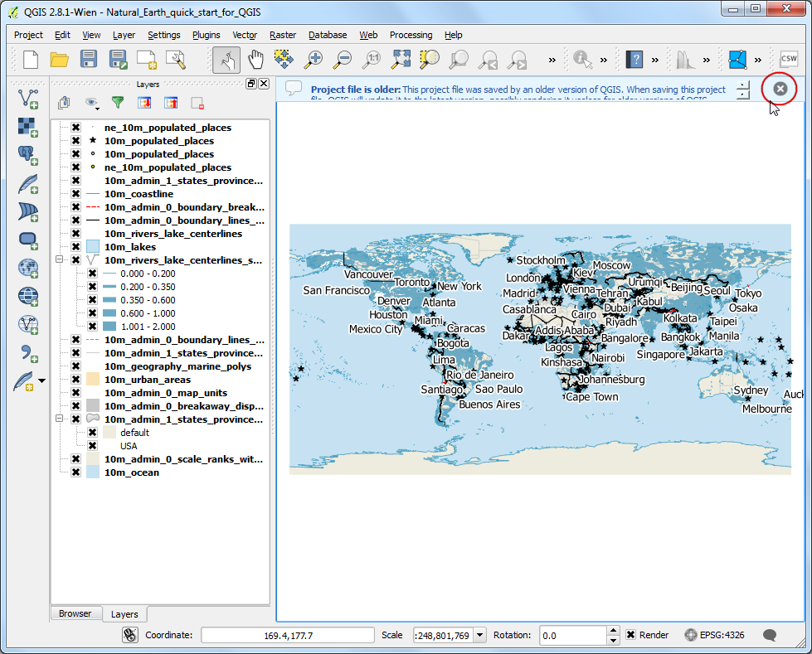This screenshot has width=812, height=654.
Task: Click Add PostGIS Layer elephant icon
Action: (27, 155)
